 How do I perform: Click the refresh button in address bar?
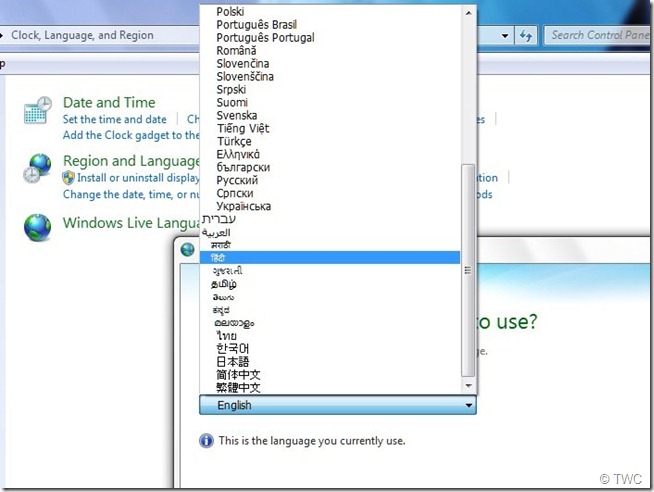point(526,36)
